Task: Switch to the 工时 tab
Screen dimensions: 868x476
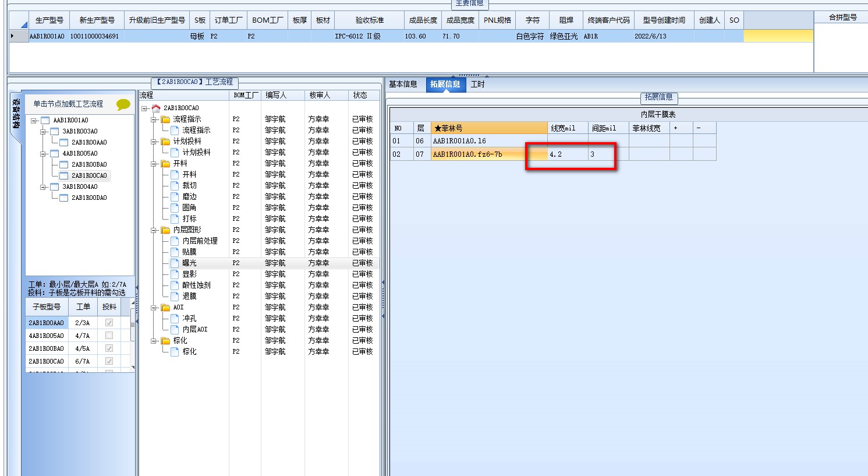Action: tap(478, 84)
